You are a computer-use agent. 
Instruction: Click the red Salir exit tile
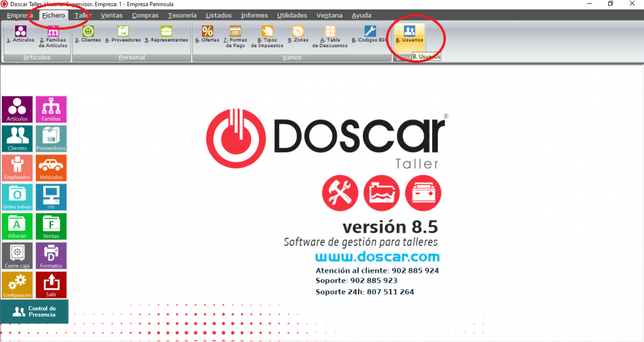[x=51, y=285]
